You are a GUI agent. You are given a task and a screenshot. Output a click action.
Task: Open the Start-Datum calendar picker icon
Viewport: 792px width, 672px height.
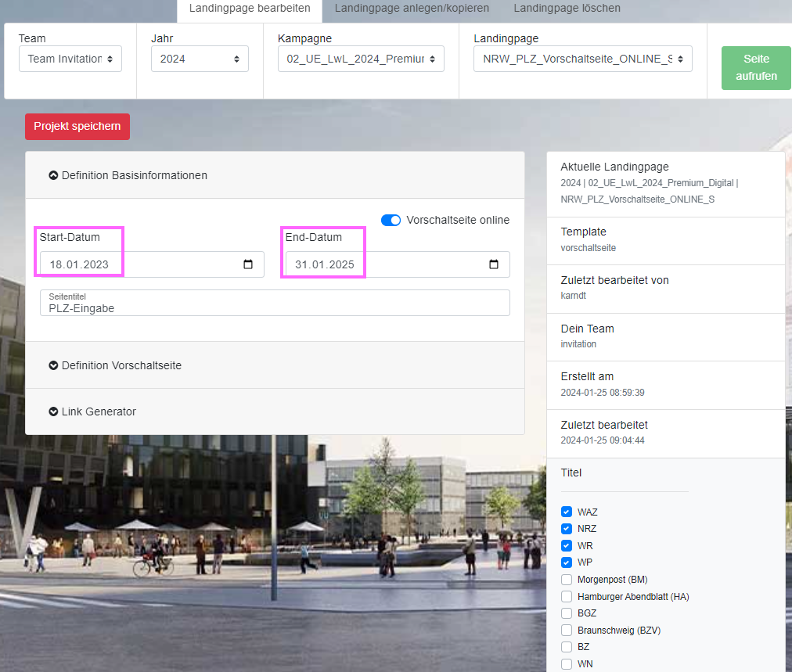pos(248,264)
